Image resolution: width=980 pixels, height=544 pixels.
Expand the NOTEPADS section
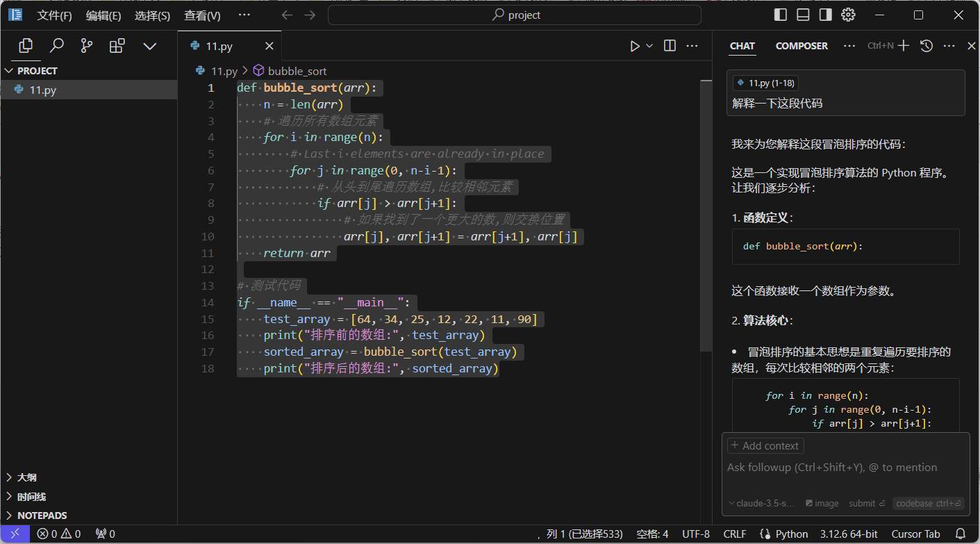(x=42, y=516)
